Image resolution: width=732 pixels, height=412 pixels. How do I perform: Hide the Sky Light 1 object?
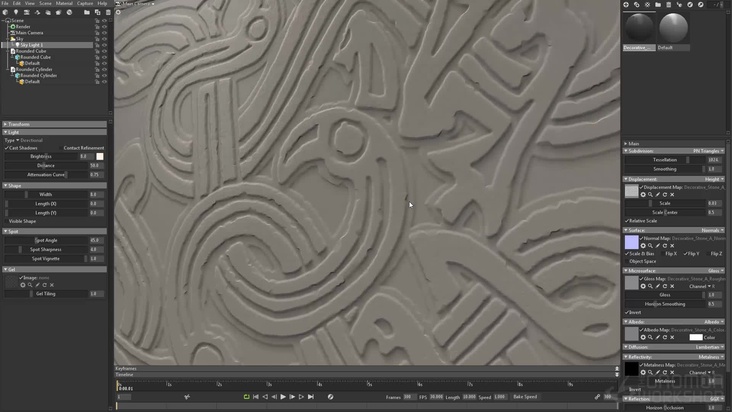[104, 45]
